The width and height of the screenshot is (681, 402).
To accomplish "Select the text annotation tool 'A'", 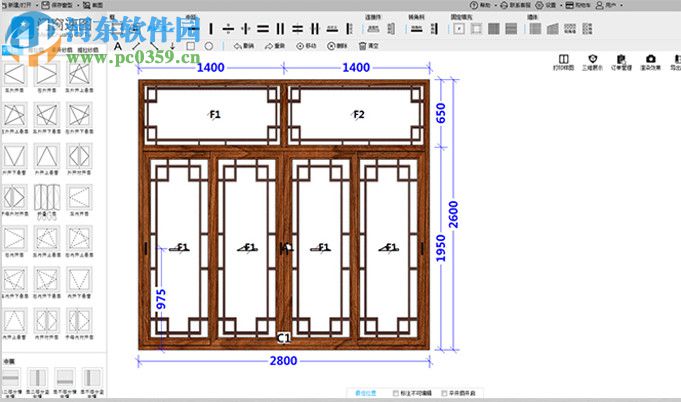I will pos(118,46).
